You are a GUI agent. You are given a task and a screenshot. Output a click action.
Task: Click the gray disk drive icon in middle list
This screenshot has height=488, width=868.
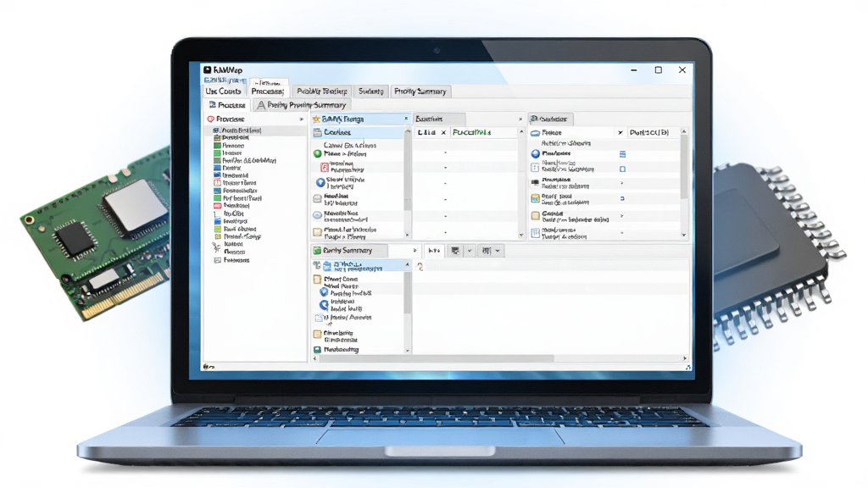coord(317,198)
